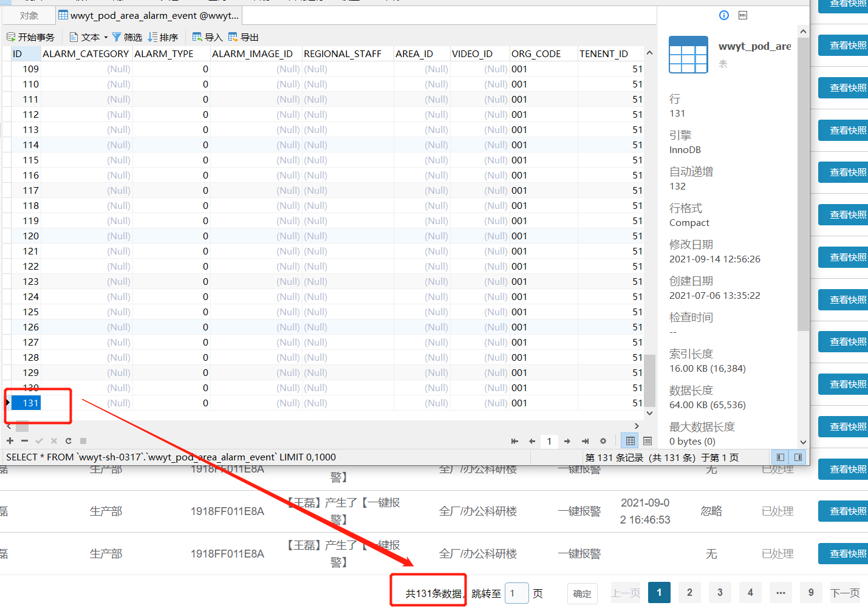
Task: Click the info panel scroll-down arrow
Action: coord(803,442)
